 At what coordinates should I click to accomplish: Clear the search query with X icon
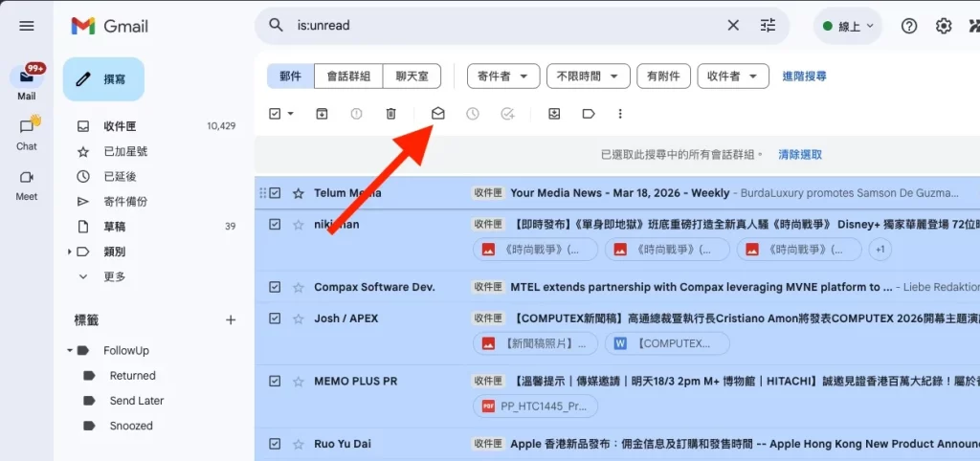pyautogui.click(x=733, y=26)
